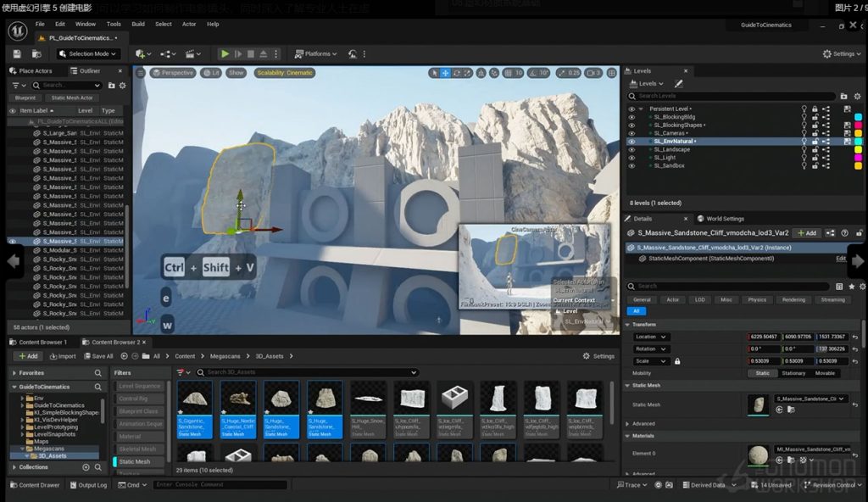
Task: Open the Cinematics clapperboard dropdown
Action: (x=192, y=53)
